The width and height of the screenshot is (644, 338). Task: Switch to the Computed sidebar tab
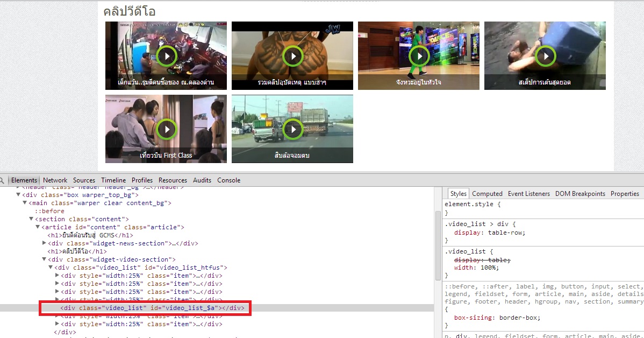(487, 194)
